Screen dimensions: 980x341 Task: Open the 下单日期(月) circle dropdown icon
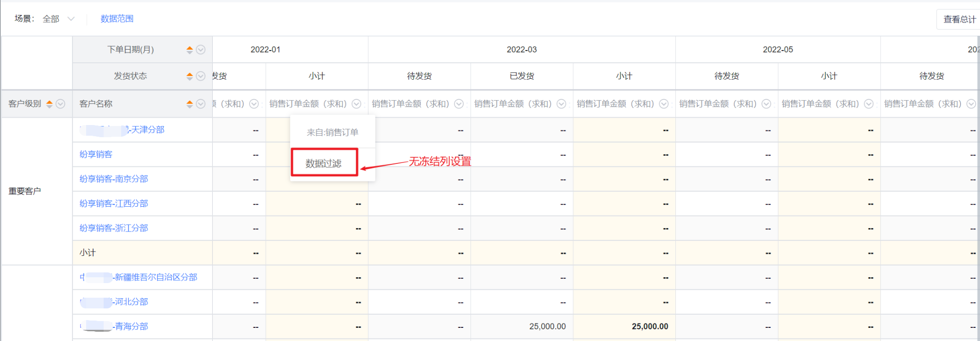tap(200, 50)
